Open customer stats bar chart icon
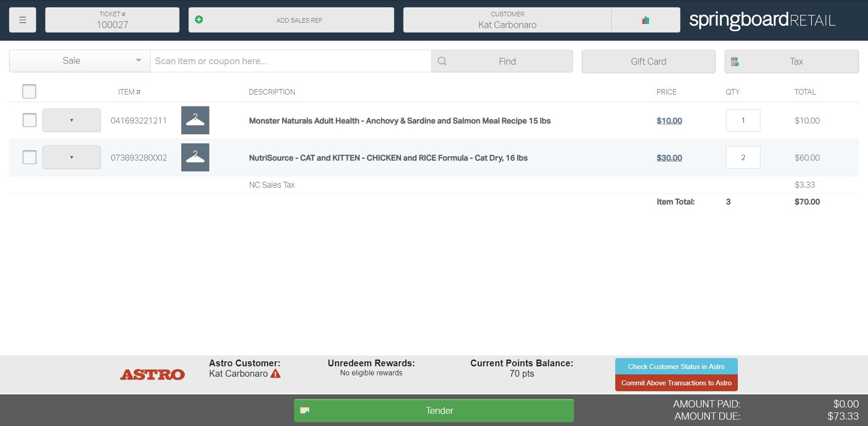This screenshot has width=868, height=426. pos(646,20)
